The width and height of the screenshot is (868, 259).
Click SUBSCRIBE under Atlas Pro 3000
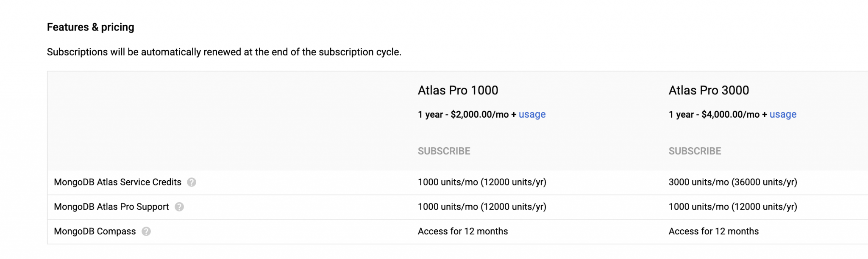point(695,151)
